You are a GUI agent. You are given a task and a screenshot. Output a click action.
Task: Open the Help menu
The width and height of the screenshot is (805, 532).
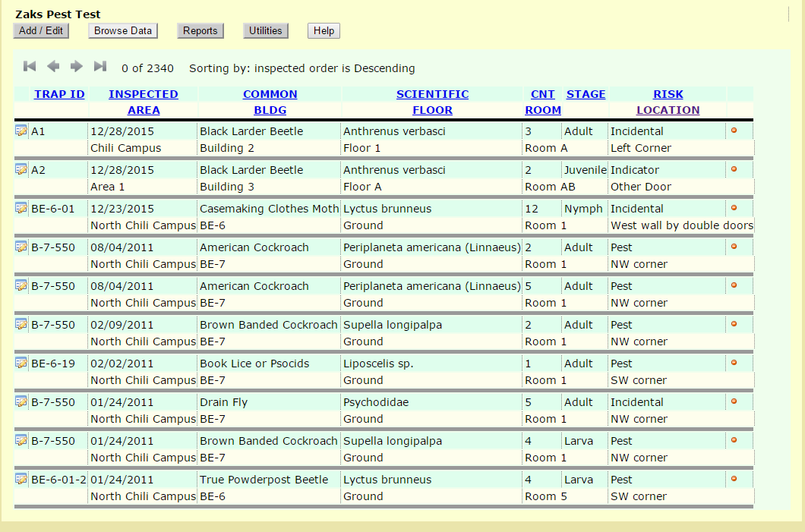[324, 31]
